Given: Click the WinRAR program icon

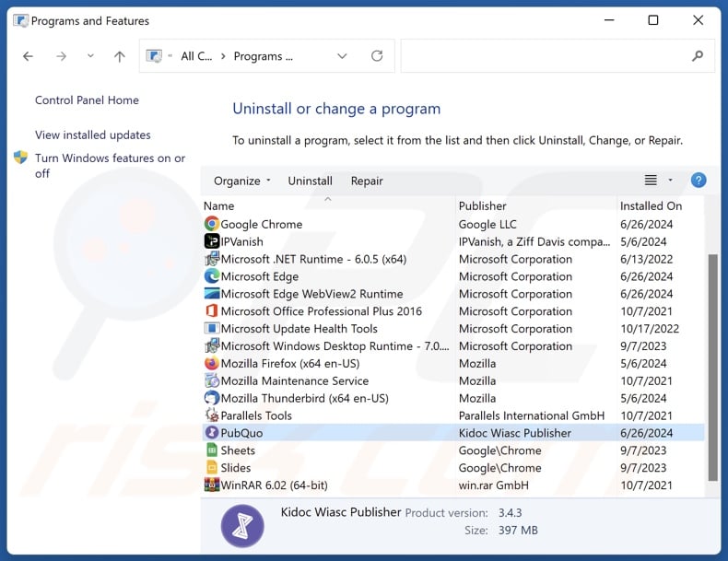Looking at the screenshot, I should click(x=212, y=485).
